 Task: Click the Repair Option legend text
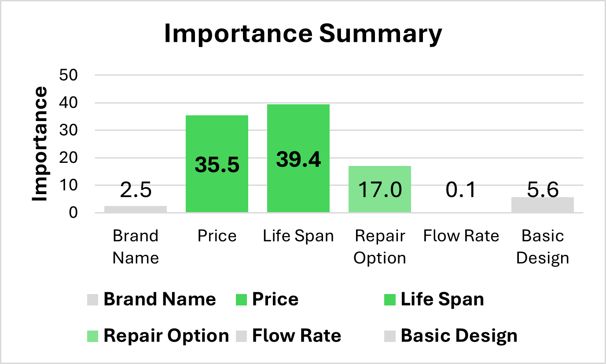pyautogui.click(x=166, y=336)
